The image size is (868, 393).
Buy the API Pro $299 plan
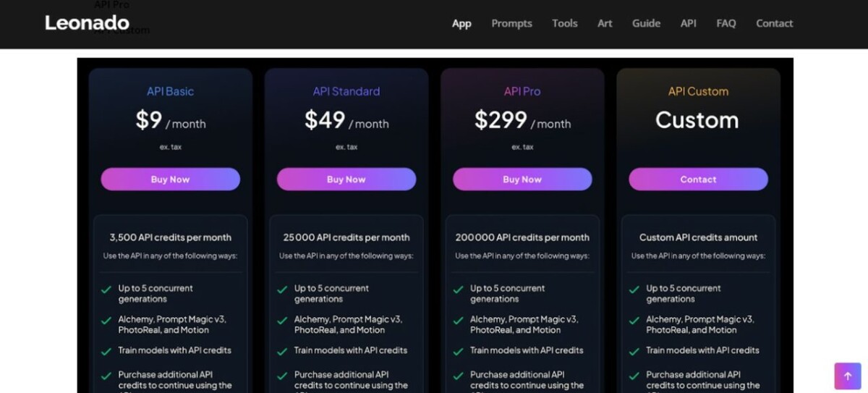point(522,179)
